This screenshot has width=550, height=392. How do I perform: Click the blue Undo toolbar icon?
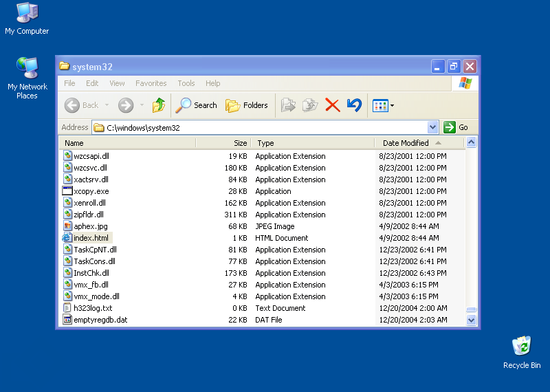354,105
